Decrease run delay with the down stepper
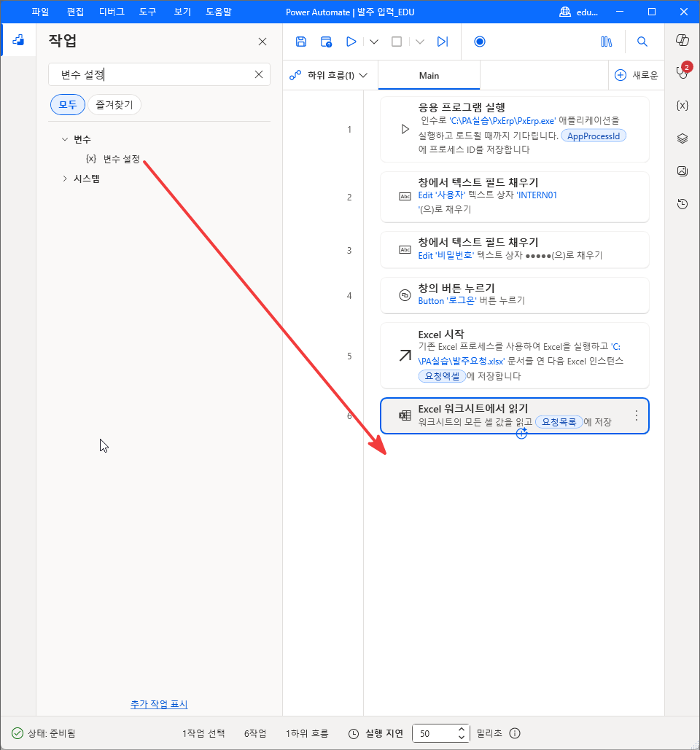 point(462,737)
